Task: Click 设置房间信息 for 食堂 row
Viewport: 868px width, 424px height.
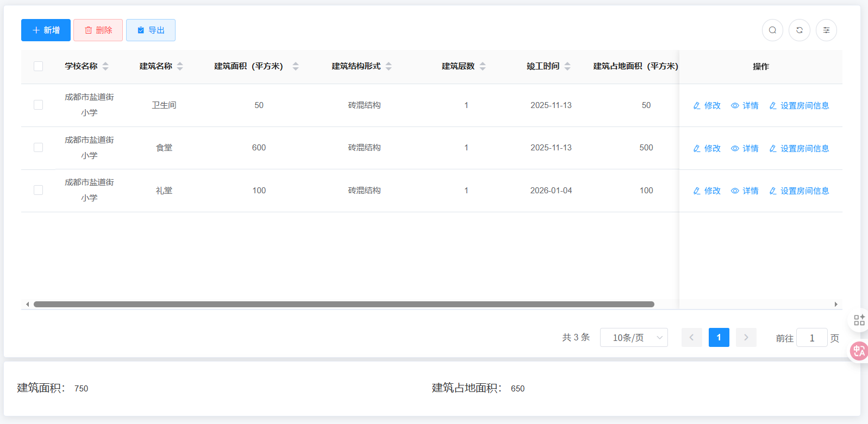Action: click(799, 148)
